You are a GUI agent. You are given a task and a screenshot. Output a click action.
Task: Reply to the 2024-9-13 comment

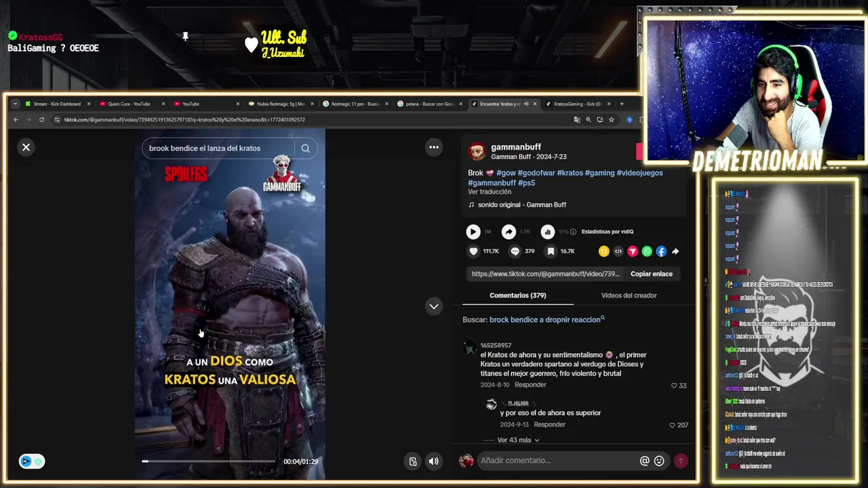(x=549, y=424)
